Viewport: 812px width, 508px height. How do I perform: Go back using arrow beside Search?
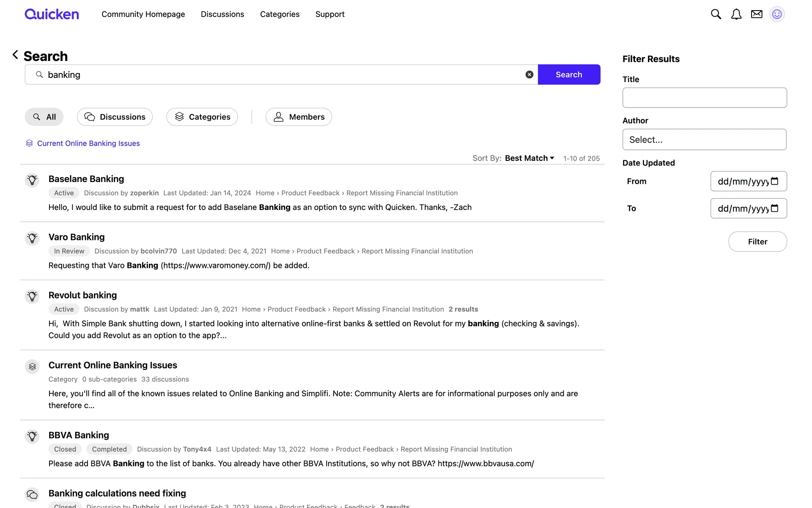(15, 55)
